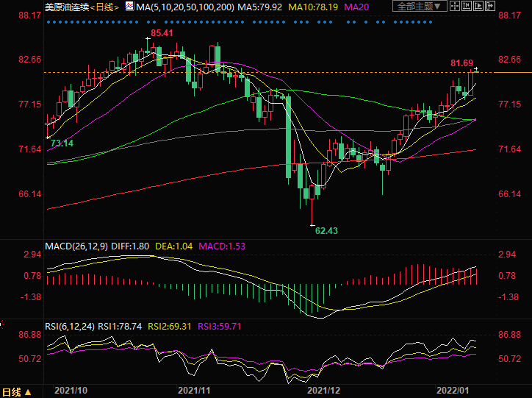Select the MACD(26,12,9) indicator label
Viewport: 532px width, 398px height.
coord(76,245)
